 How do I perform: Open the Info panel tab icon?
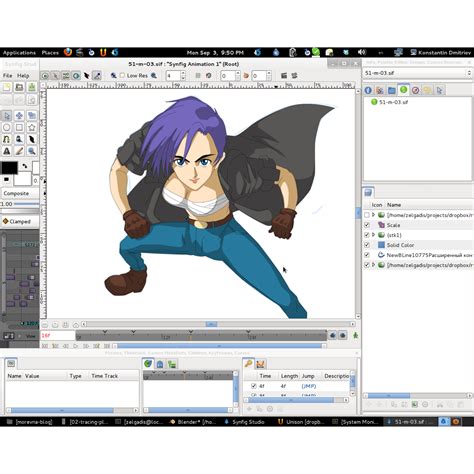point(368,90)
